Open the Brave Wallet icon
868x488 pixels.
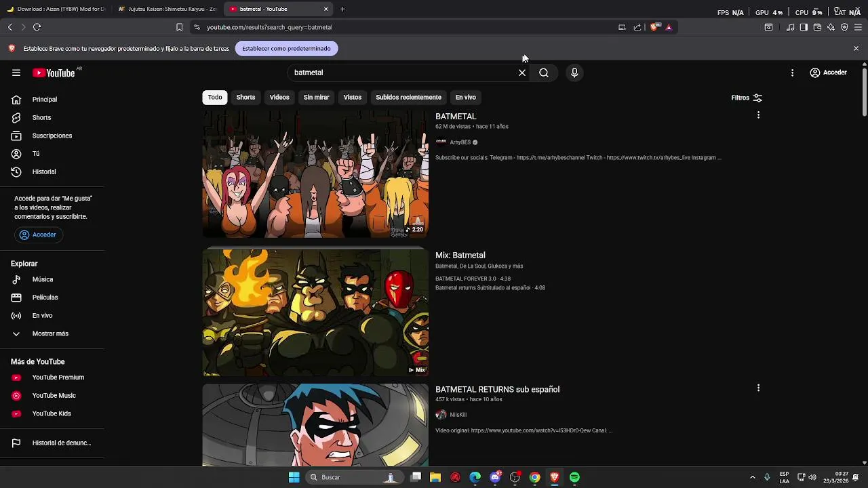[x=817, y=27]
